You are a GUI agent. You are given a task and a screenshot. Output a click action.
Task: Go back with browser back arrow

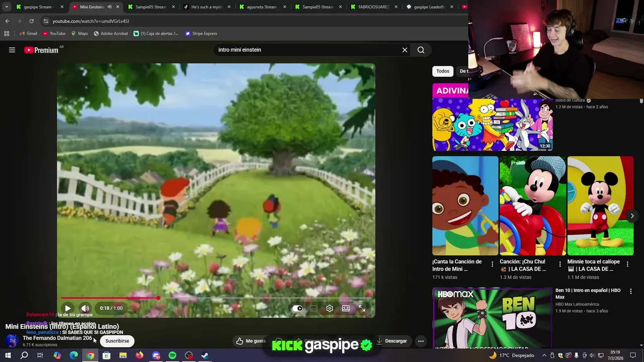[x=7, y=21]
